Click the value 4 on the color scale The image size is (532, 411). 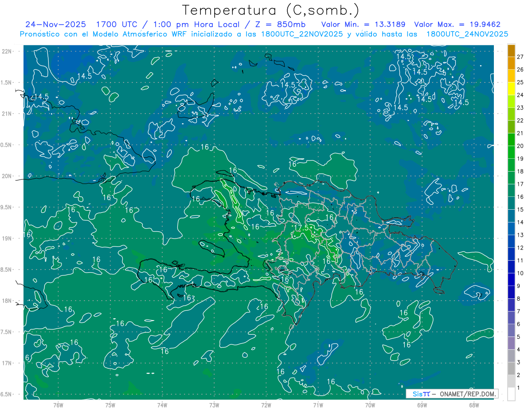[x=519, y=349]
